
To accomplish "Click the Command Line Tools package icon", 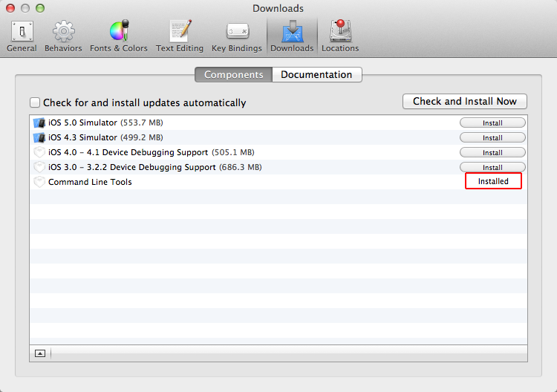I will click(39, 182).
